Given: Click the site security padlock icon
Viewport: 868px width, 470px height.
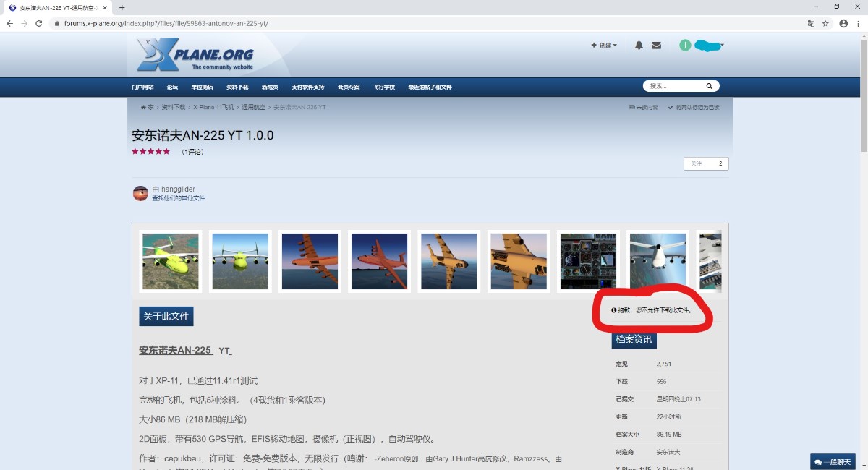Looking at the screenshot, I should (56, 23).
